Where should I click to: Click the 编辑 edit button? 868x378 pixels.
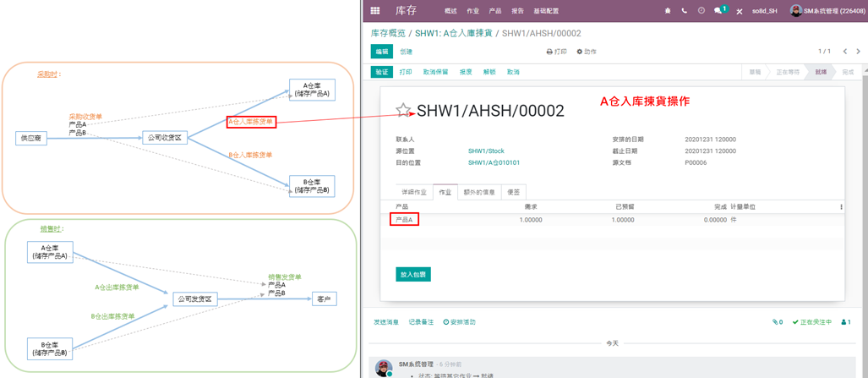click(x=382, y=52)
